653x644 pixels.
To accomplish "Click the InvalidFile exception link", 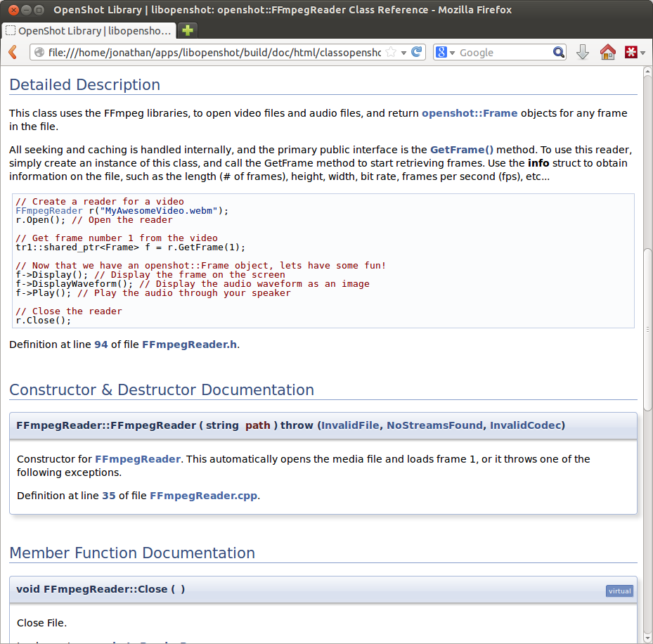I will [x=351, y=425].
